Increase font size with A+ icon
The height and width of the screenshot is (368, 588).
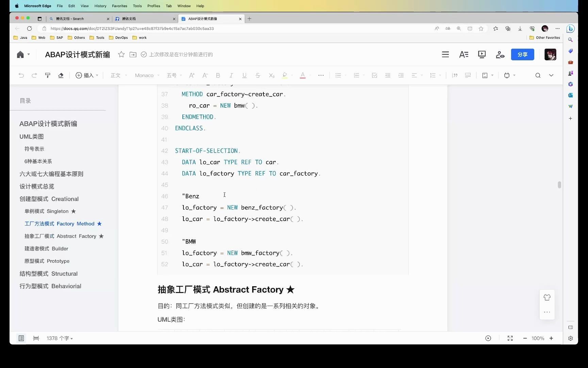tap(192, 75)
